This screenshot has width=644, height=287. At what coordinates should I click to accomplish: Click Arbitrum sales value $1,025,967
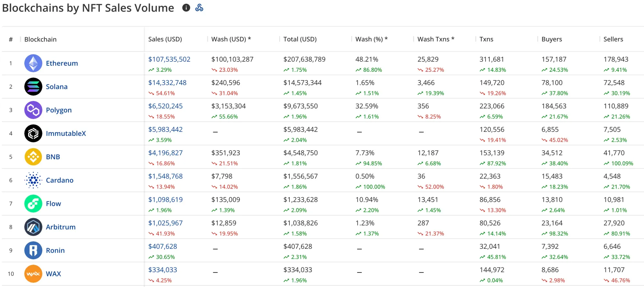coord(165,223)
